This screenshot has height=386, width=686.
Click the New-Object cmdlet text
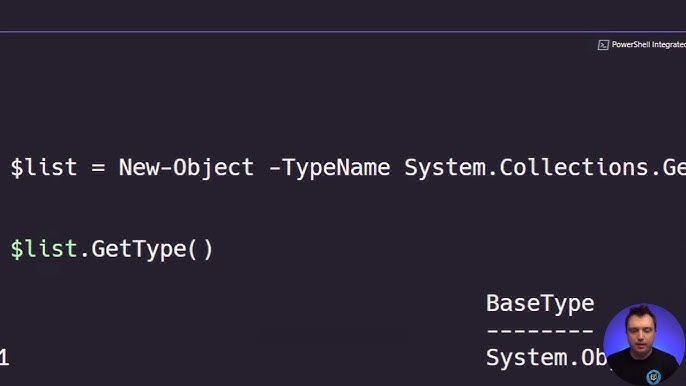(x=186, y=168)
